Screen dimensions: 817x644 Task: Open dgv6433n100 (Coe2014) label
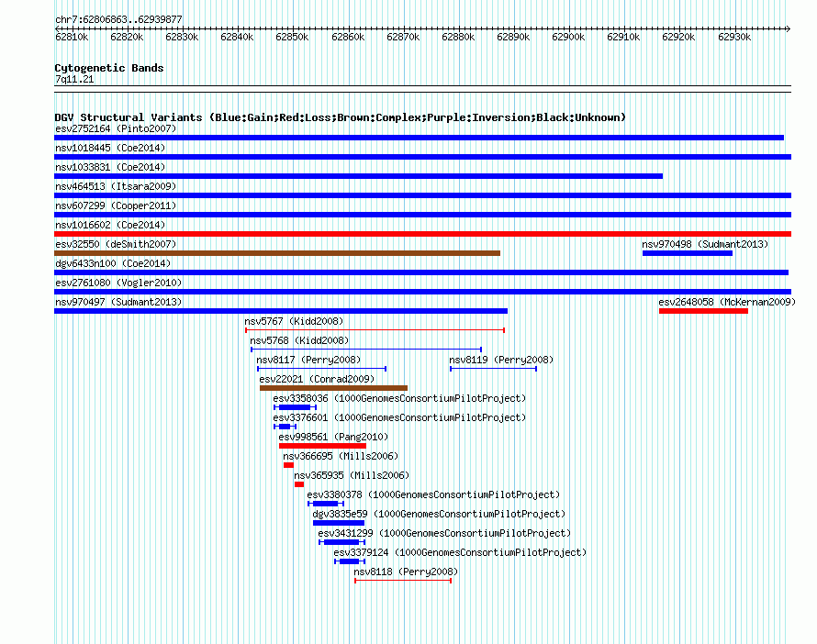coord(113,263)
